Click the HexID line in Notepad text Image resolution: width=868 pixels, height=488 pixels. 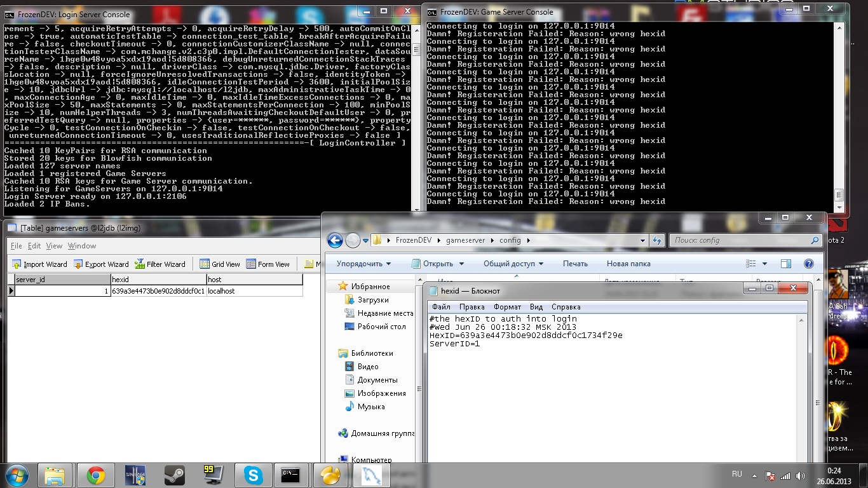point(526,335)
